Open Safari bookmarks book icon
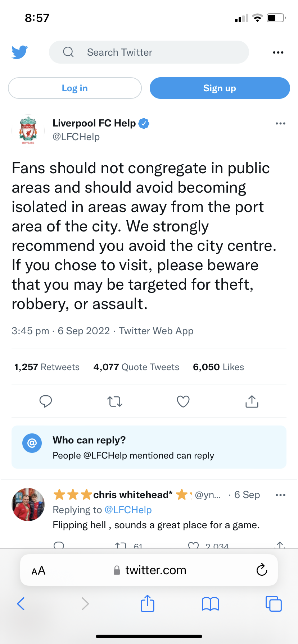 pos(210,604)
